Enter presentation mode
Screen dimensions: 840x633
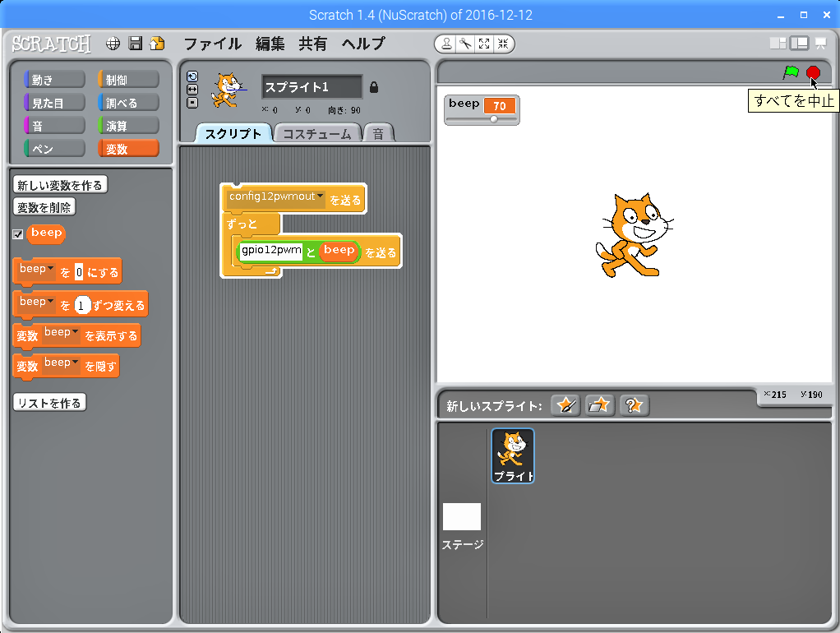click(x=821, y=44)
